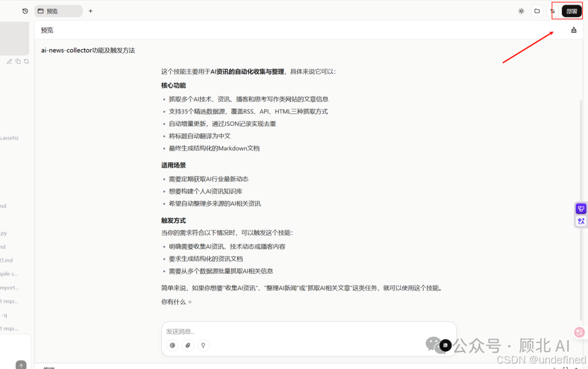The width and height of the screenshot is (588, 369).
Task: Open the settings sliders icon beside Deploy
Action: (552, 10)
